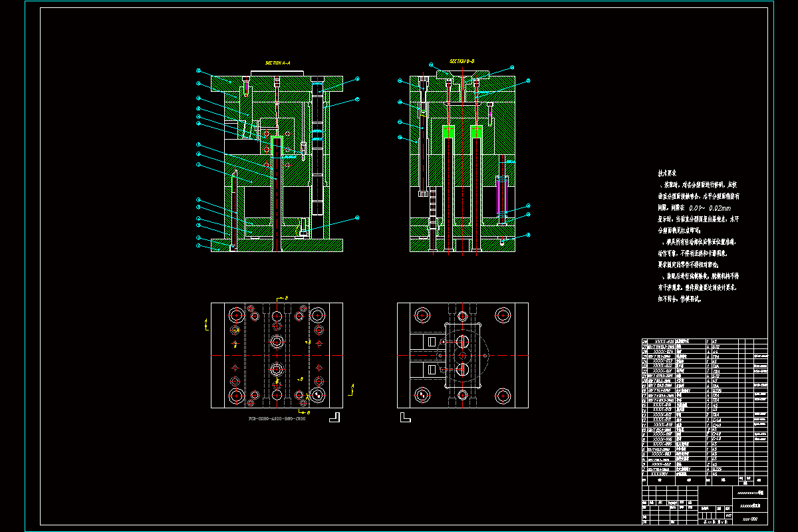Pick the projection angle symbol under right plan view
This screenshot has height=532, width=798.
pos(405,417)
